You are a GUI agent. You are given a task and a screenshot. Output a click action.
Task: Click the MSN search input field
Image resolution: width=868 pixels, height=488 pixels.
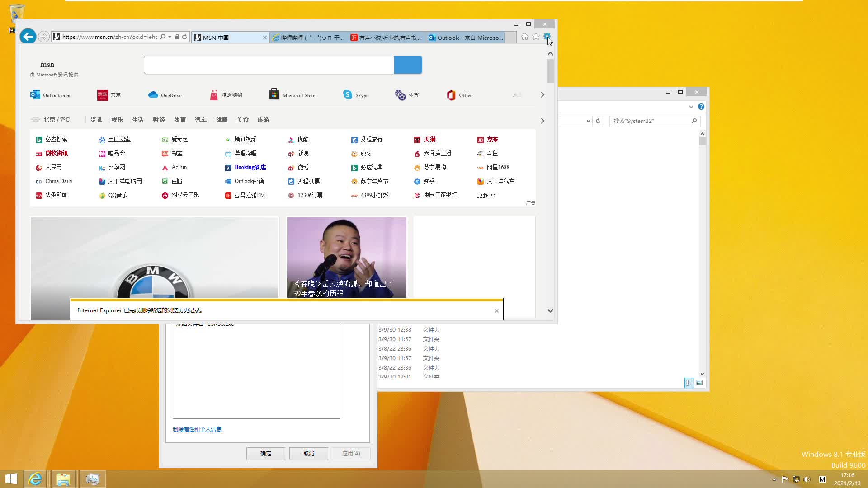coord(269,65)
